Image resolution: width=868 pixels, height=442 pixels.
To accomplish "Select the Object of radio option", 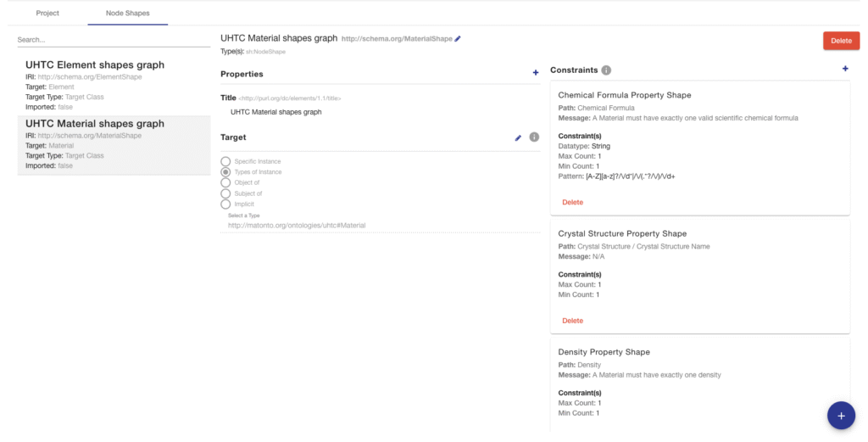I will pos(225,182).
